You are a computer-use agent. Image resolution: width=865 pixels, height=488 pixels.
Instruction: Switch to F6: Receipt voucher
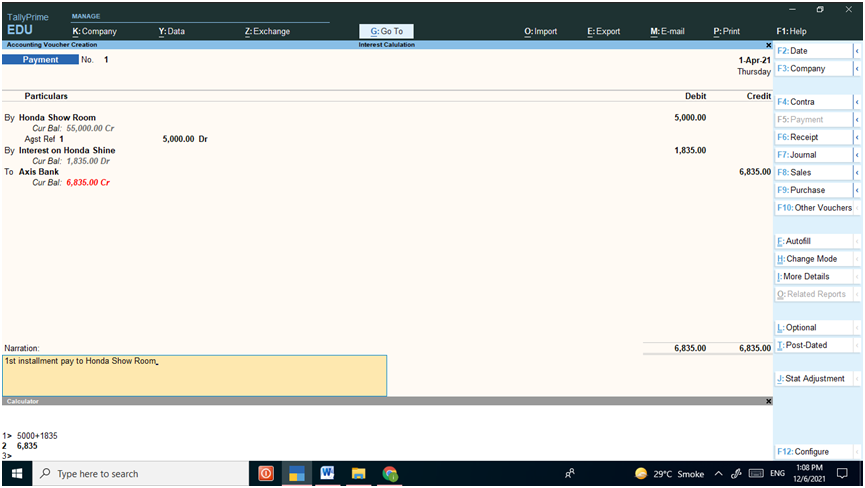814,137
